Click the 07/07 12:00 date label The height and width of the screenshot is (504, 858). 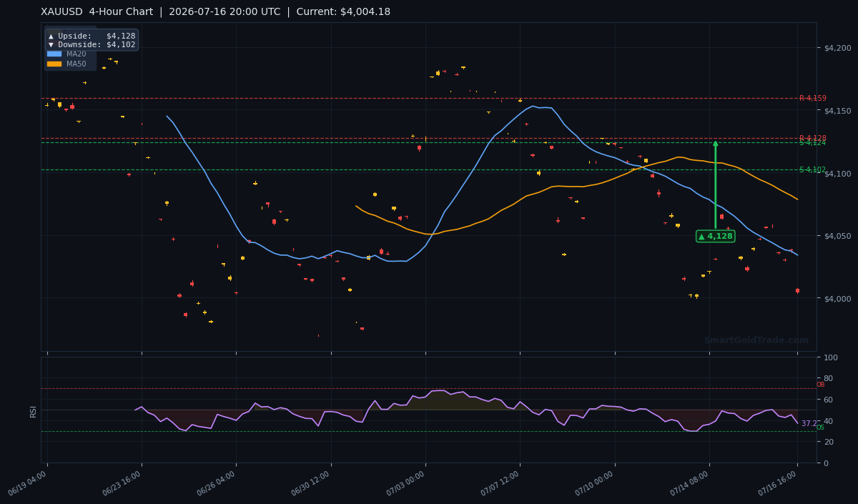point(501,483)
